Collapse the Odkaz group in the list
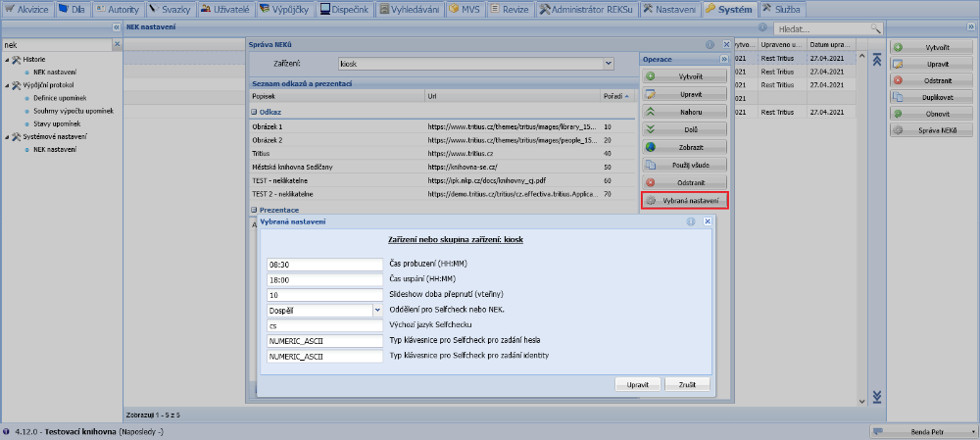The height and width of the screenshot is (440, 980). [254, 113]
